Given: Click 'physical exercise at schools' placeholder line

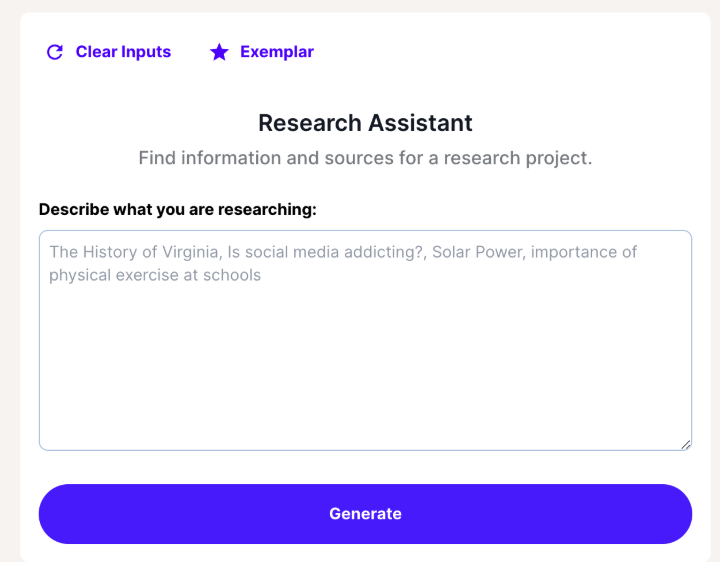Looking at the screenshot, I should pos(155,275).
